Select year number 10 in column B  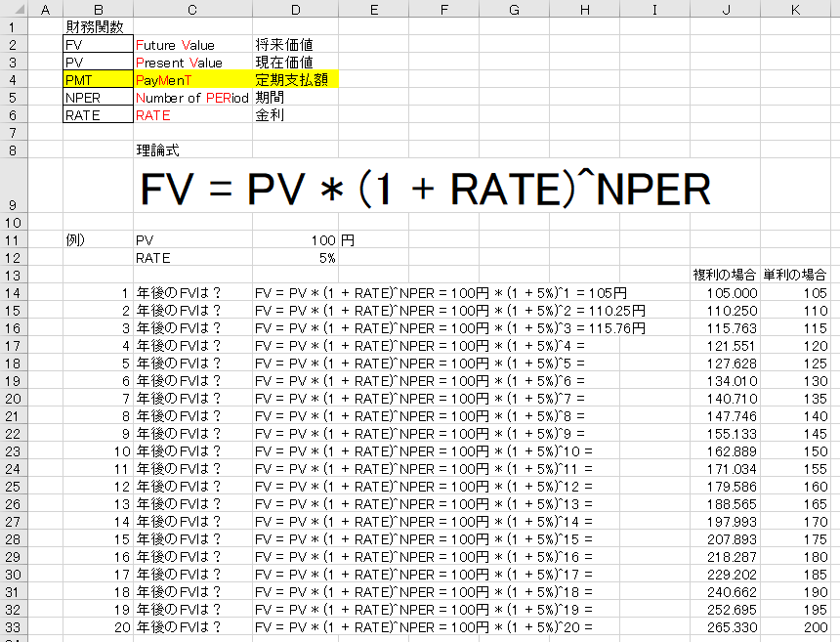point(98,451)
